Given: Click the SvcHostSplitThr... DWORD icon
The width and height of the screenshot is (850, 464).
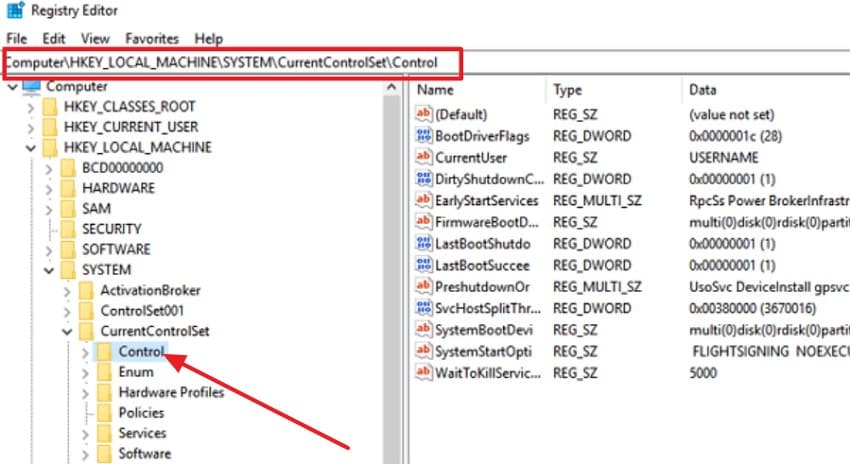Looking at the screenshot, I should (423, 308).
